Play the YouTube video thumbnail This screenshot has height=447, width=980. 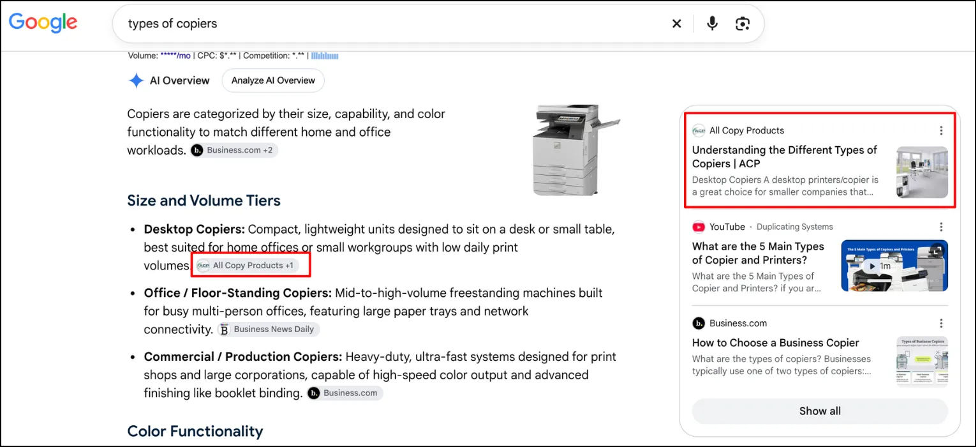[895, 266]
